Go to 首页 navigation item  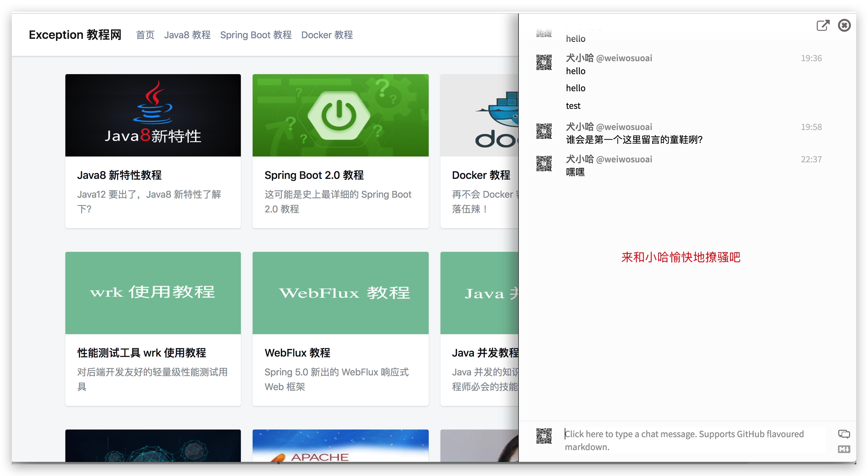tap(145, 35)
